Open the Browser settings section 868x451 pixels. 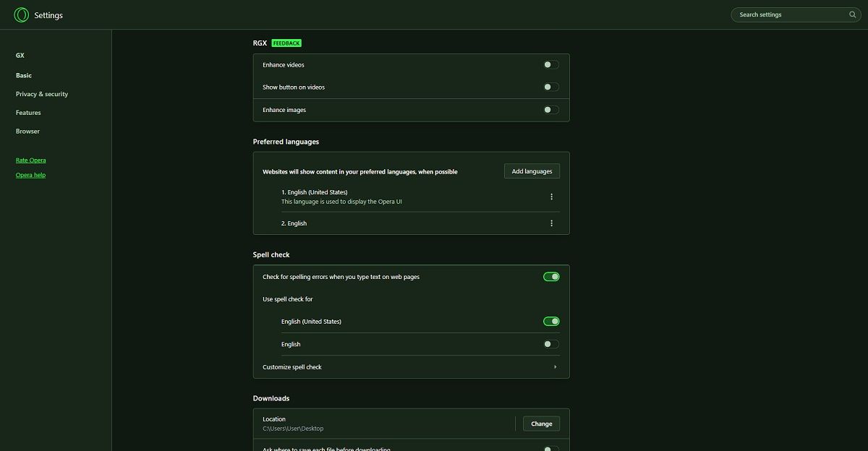click(x=27, y=131)
